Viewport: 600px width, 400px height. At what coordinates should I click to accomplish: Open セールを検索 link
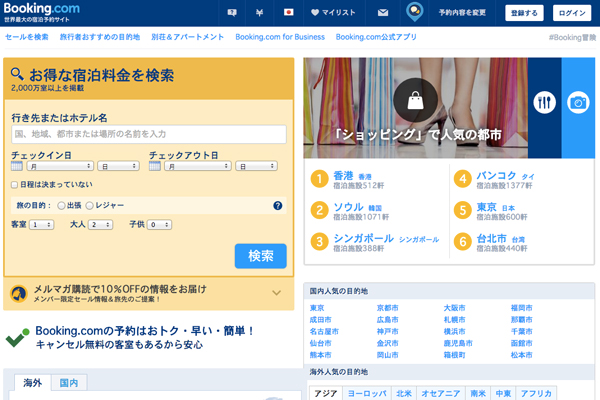pos(27,37)
